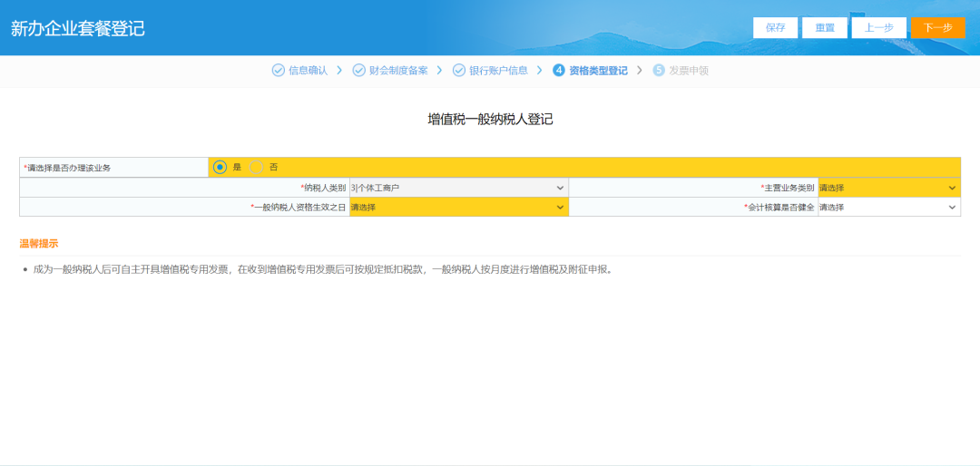Click the 新办企业套餐登记 page title
The image size is (980, 466).
click(x=77, y=28)
